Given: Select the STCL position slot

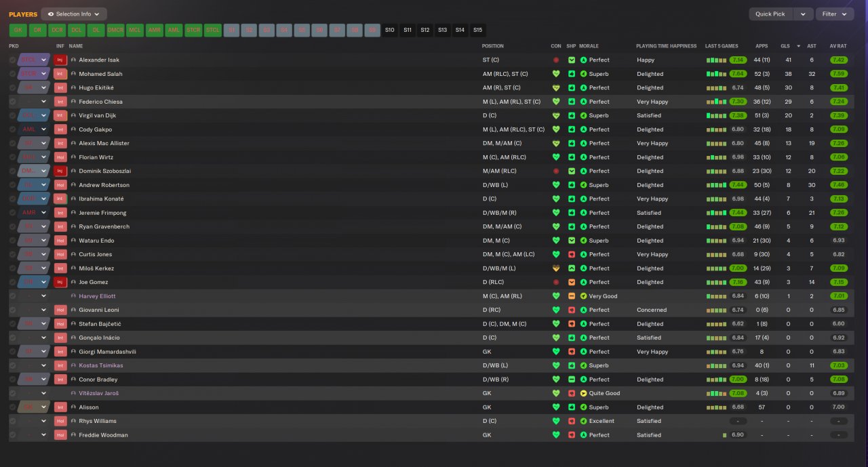Looking at the screenshot, I should click(x=213, y=30).
